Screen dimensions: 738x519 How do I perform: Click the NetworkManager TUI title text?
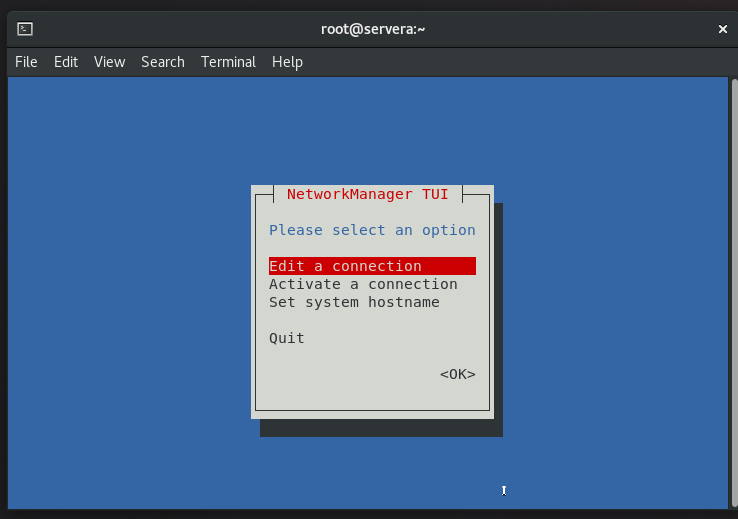pos(368,194)
